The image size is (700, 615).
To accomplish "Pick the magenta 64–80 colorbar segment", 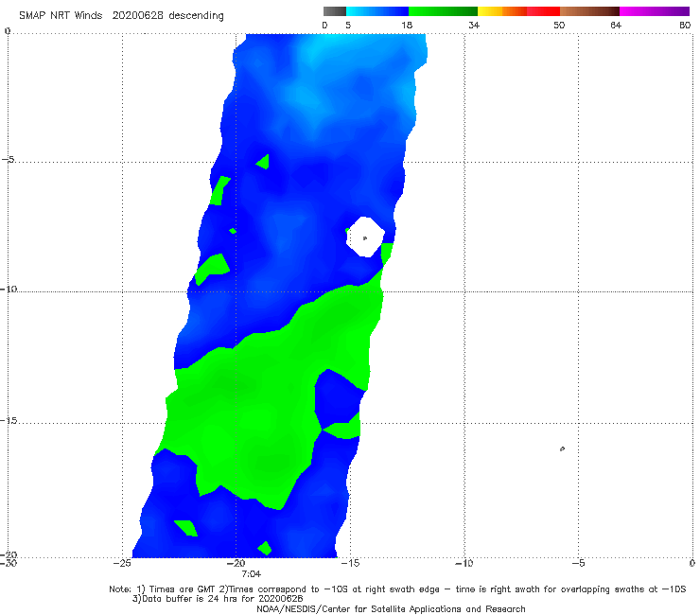I will click(x=655, y=11).
